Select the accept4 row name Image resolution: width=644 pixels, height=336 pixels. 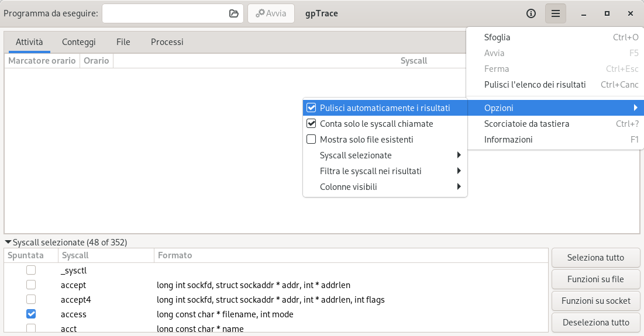(x=76, y=300)
